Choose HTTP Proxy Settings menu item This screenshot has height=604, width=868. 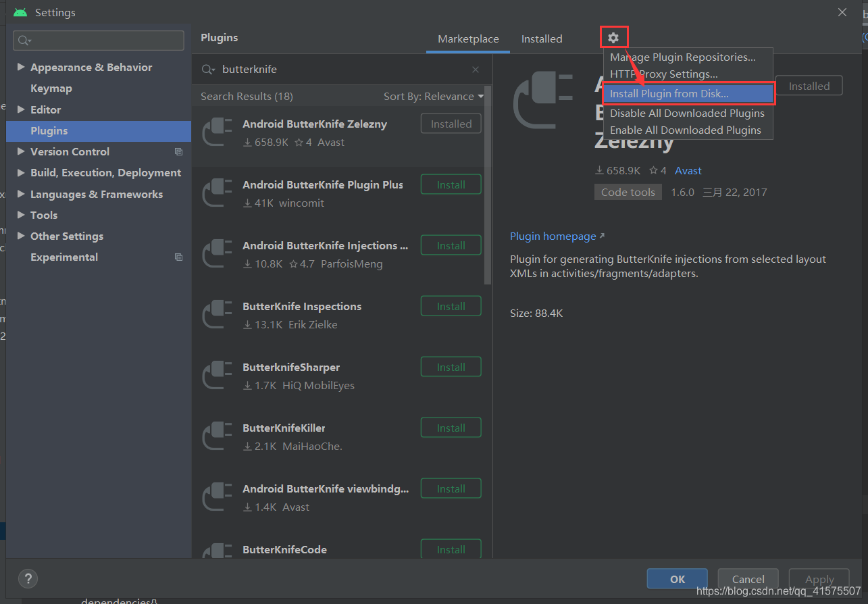pos(688,74)
